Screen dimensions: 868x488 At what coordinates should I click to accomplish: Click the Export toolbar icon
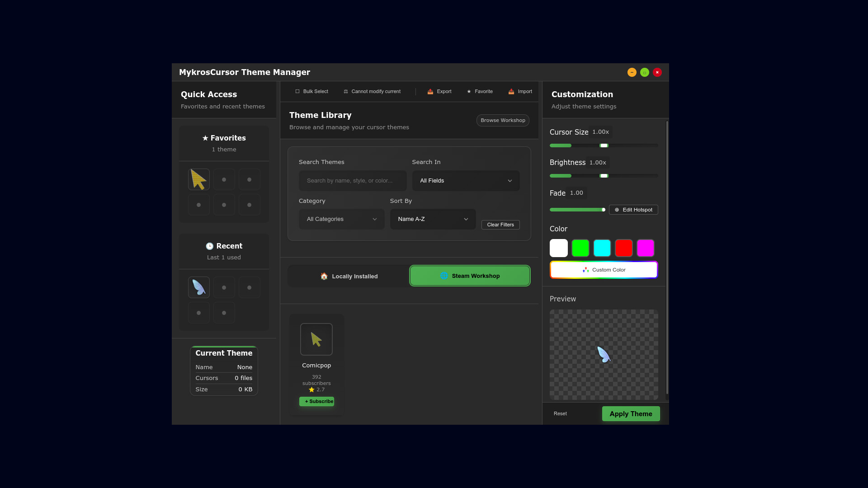tap(430, 91)
